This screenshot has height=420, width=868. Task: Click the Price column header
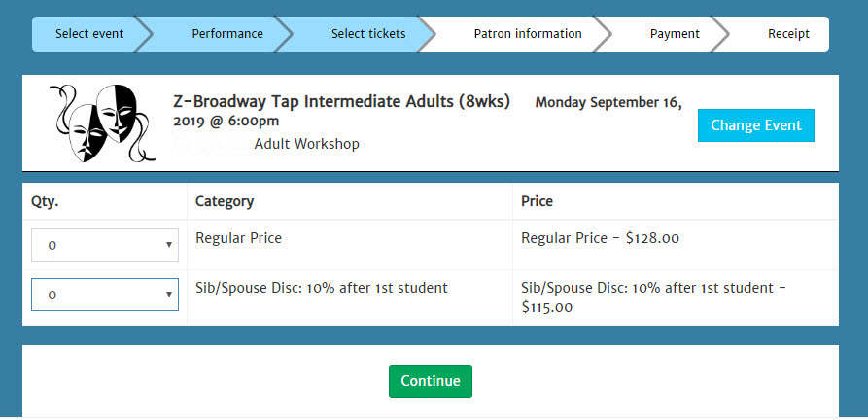[x=537, y=201]
